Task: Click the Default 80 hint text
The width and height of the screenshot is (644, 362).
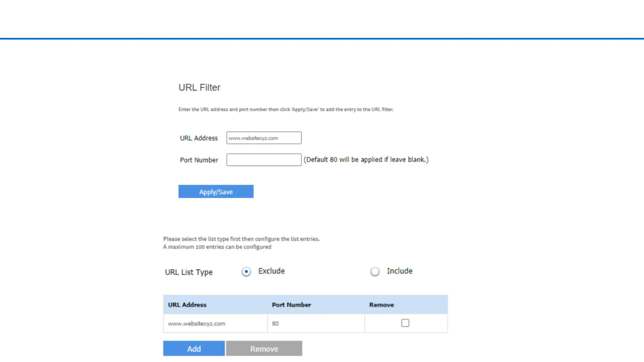Action: [x=366, y=160]
